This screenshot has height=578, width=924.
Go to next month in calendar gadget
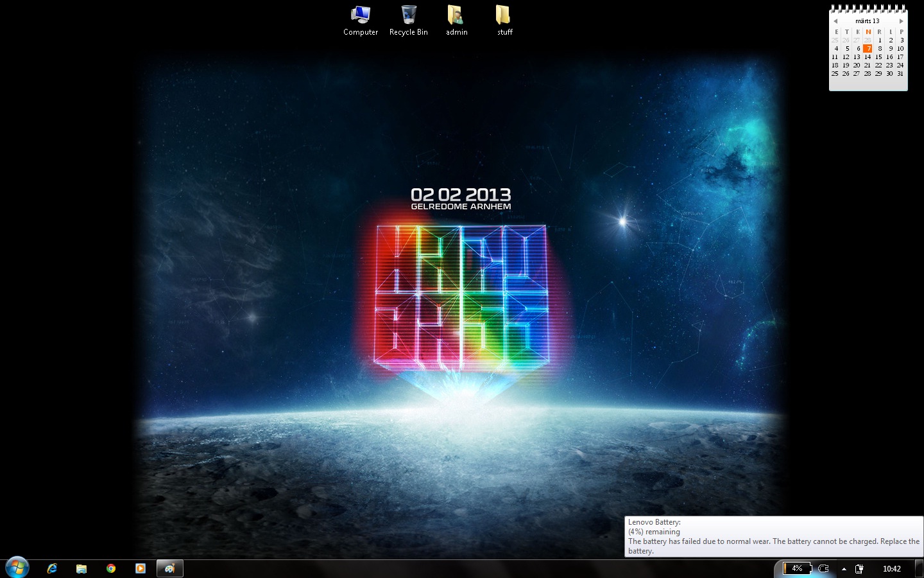click(901, 21)
